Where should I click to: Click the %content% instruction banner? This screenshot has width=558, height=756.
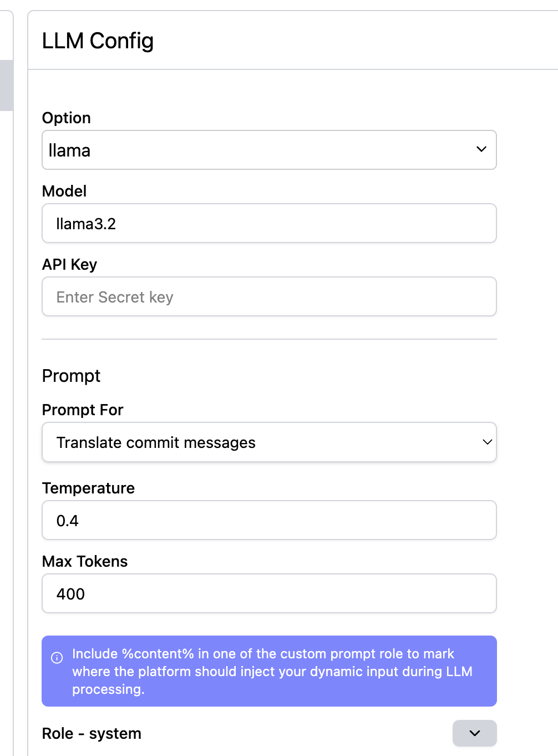269,671
